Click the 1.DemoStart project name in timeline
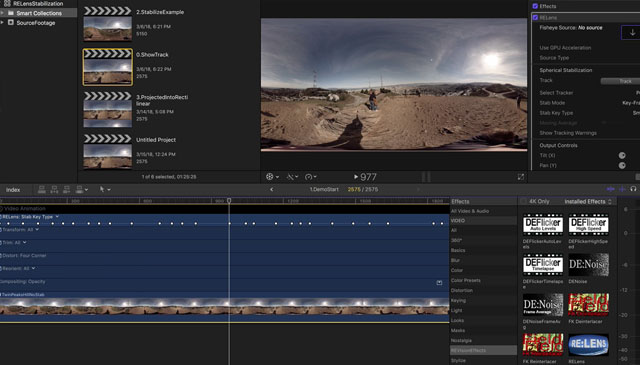The width and height of the screenshot is (640, 365). click(324, 189)
